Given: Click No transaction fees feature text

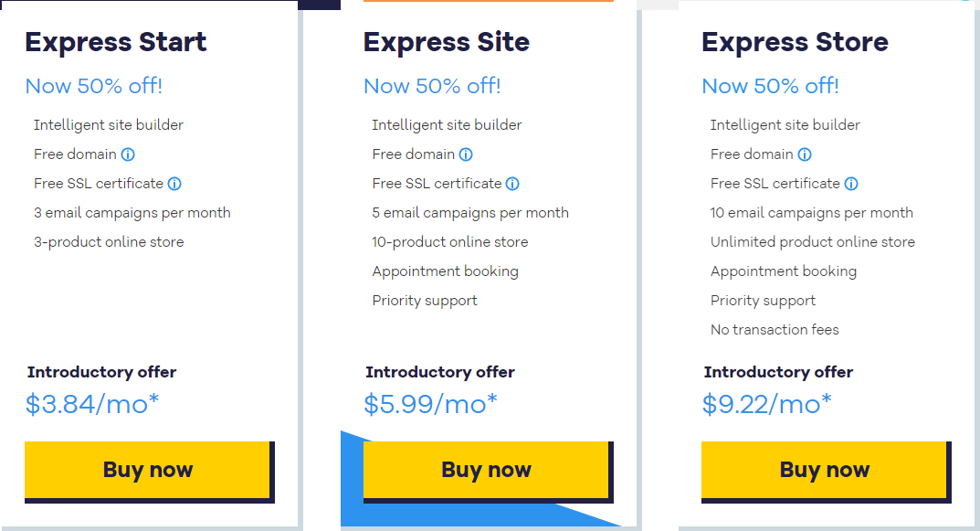Looking at the screenshot, I should point(775,330).
